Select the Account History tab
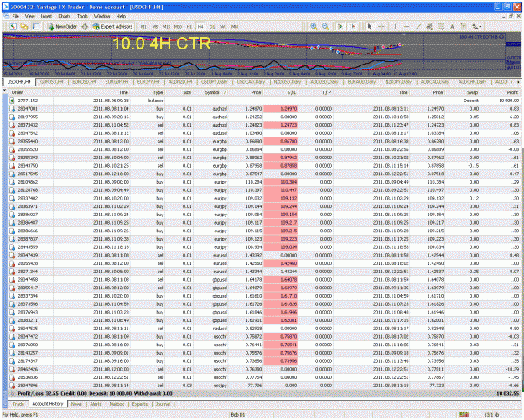524x420 pixels. click(48, 404)
